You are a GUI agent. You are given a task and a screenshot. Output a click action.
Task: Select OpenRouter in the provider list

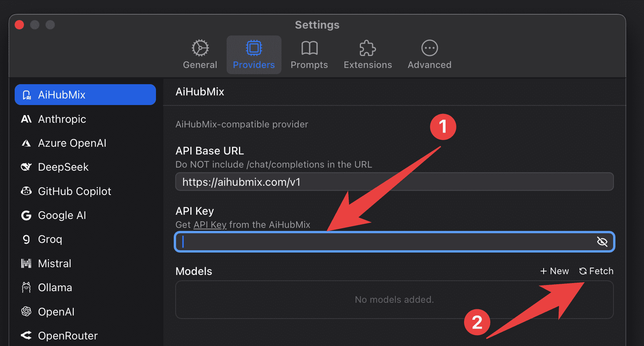tap(68, 336)
